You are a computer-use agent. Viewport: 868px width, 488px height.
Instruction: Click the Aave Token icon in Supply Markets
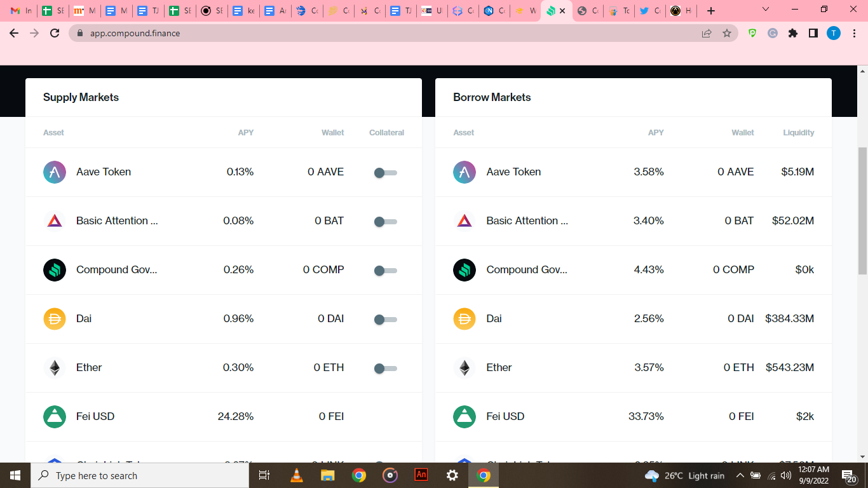[x=55, y=172]
